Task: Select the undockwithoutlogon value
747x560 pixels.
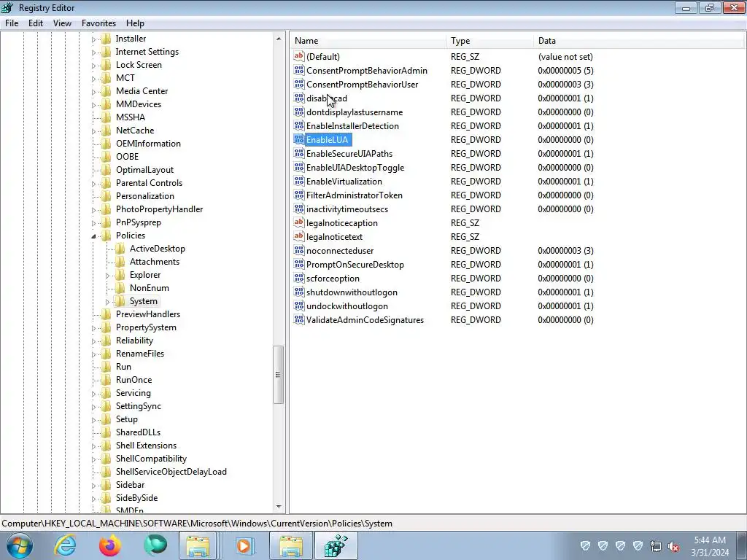Action: pos(347,306)
